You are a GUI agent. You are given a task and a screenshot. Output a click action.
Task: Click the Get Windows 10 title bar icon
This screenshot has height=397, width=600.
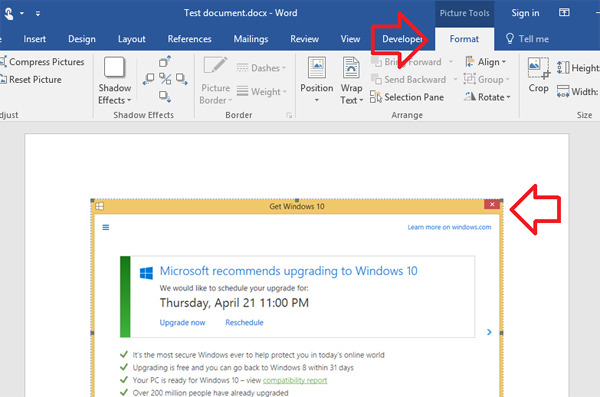click(99, 206)
